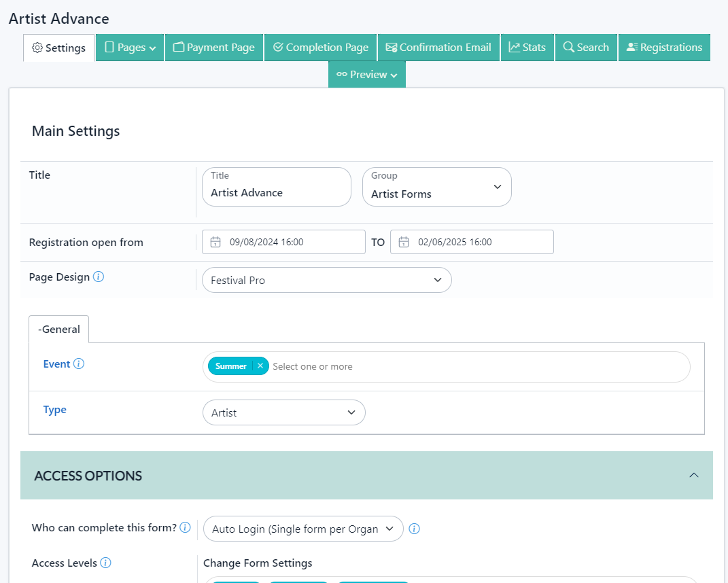Show info for Access Levels
This screenshot has height=583, width=728.
click(106, 563)
